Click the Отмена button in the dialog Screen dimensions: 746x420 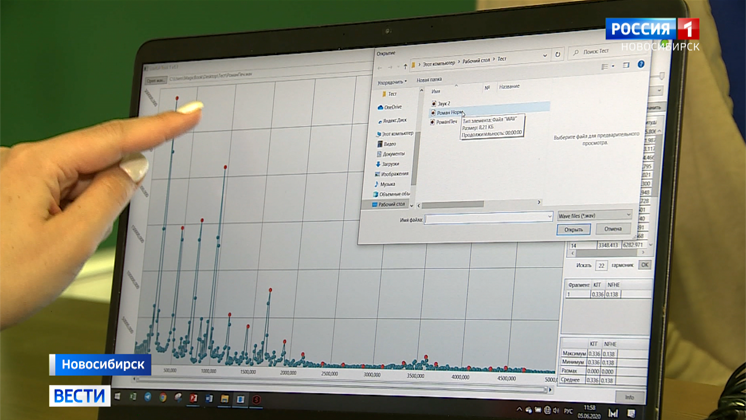(613, 229)
